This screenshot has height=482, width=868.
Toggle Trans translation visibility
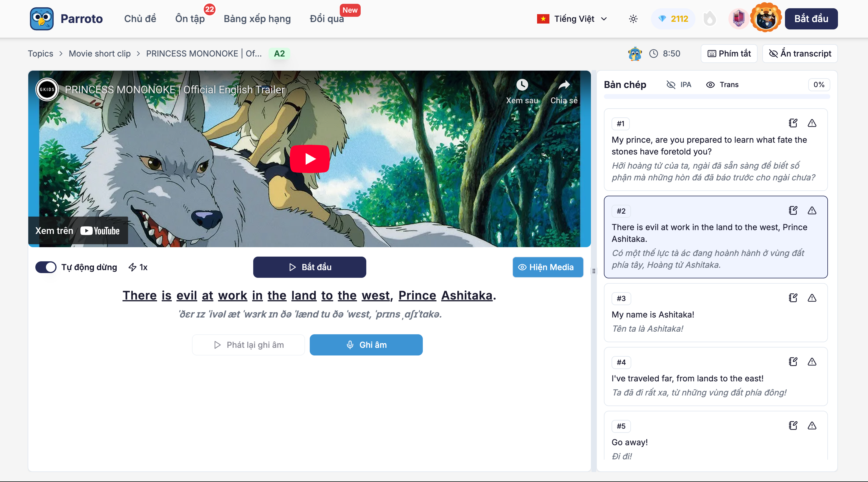722,84
